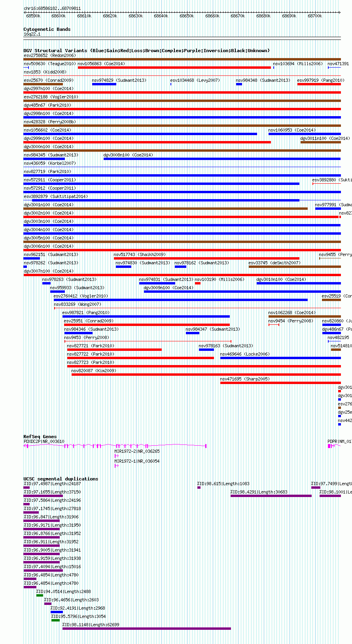Select dgv3009n100 (Coe2014) variant label
This screenshot has height=644, width=352.
click(x=168, y=288)
